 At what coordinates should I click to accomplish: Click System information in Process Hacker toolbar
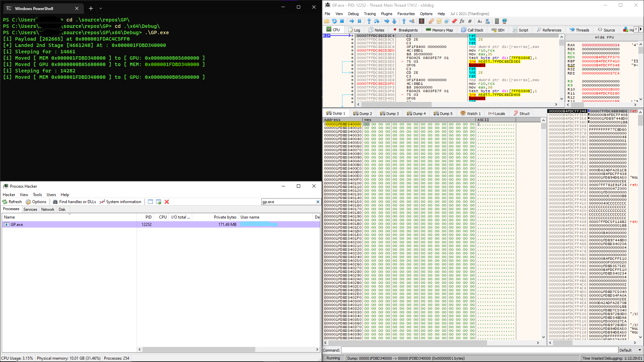120,202
